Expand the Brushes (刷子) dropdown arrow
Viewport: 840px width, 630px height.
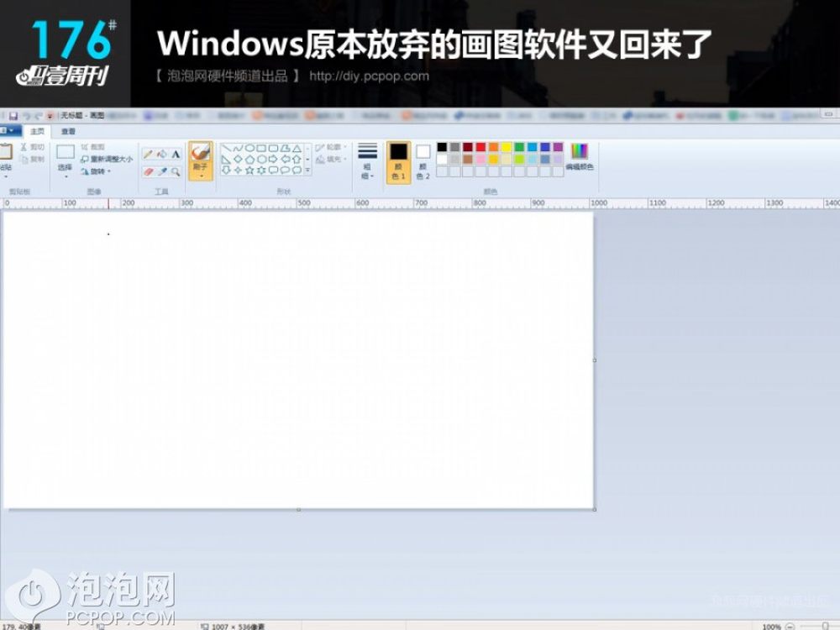201,176
